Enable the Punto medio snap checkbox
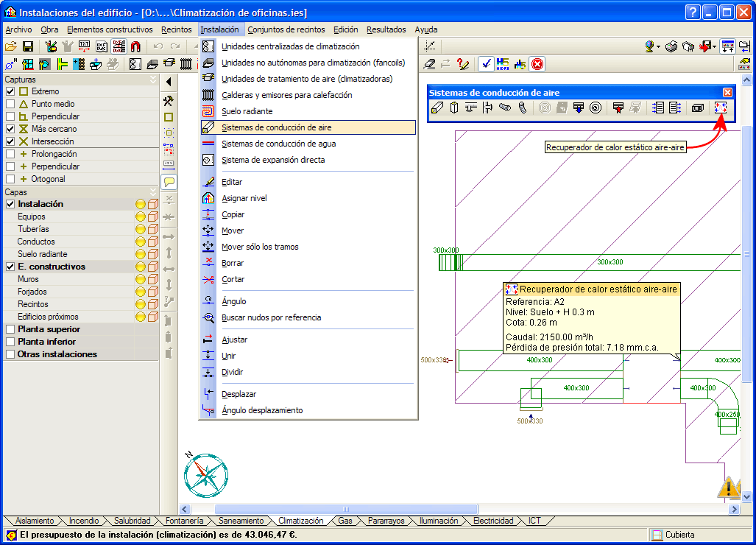 coord(10,104)
